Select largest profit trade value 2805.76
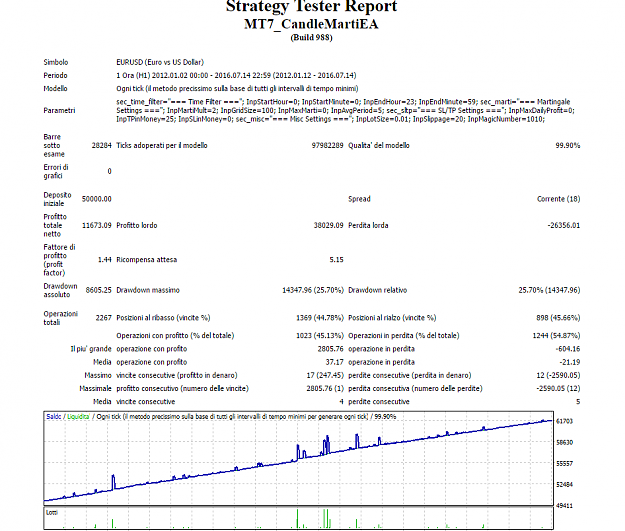The height and width of the screenshot is (531, 625). point(330,349)
